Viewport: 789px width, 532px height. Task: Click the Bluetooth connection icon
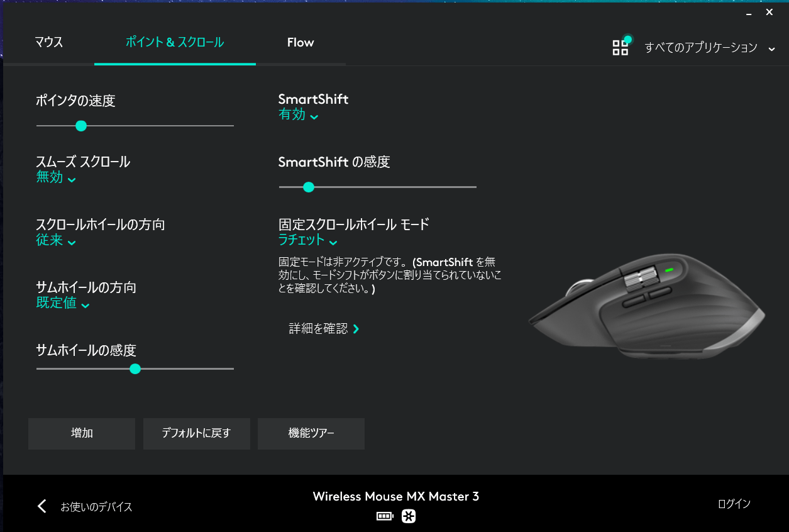click(x=409, y=517)
